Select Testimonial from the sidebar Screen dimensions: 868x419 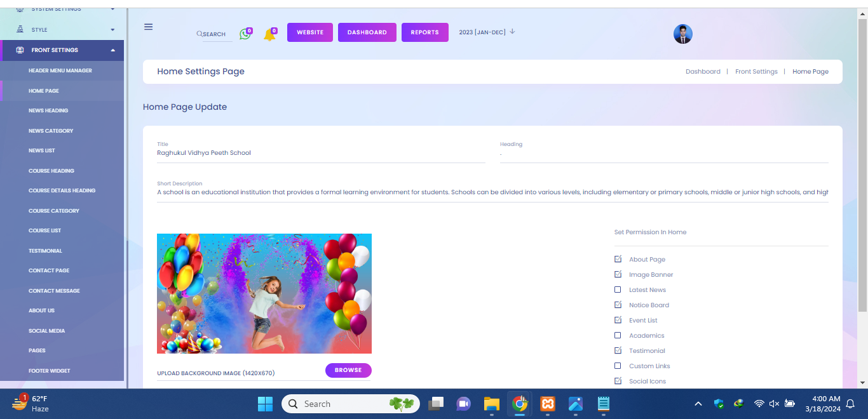45,251
